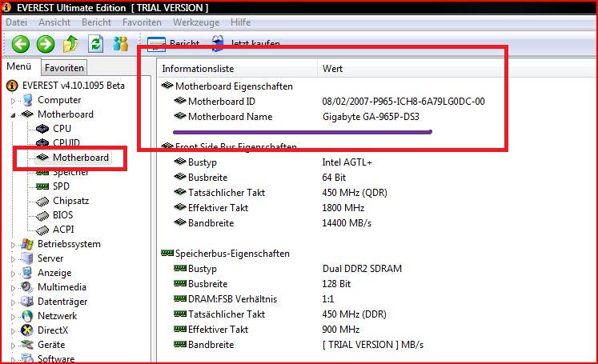Select the Software tree item
This screenshot has width=598, height=364.
(56, 359)
